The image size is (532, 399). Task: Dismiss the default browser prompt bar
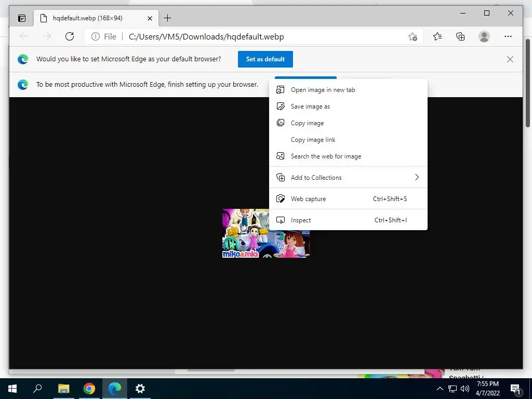[510, 59]
